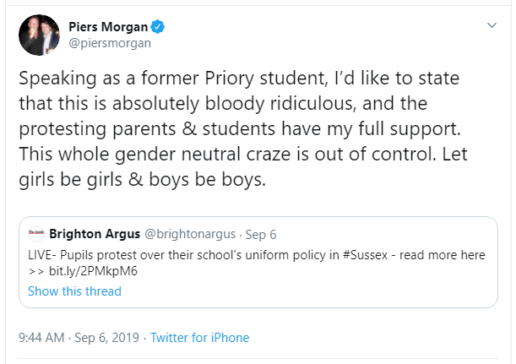516x364 pixels.
Task: Click the Sep 6 quoted tweet date
Action: (x=261, y=235)
